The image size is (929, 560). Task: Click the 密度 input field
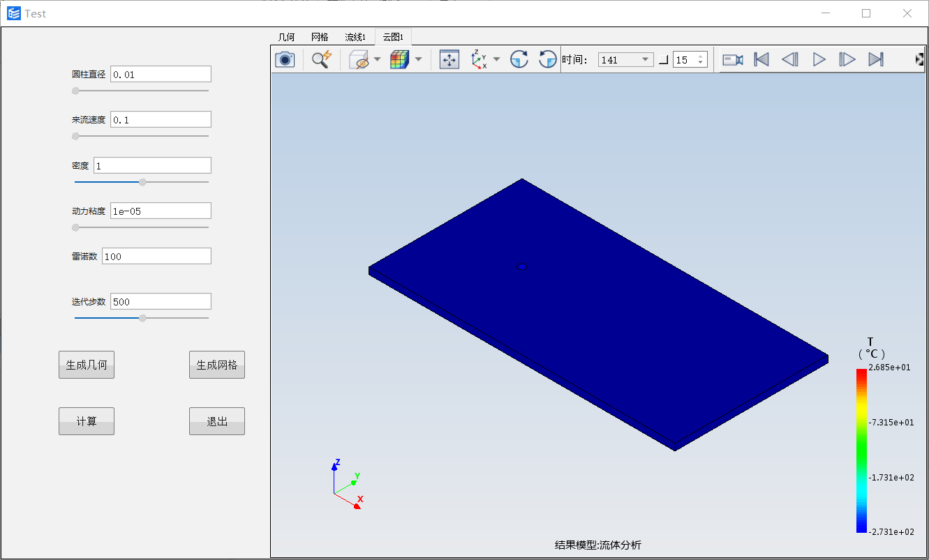152,166
